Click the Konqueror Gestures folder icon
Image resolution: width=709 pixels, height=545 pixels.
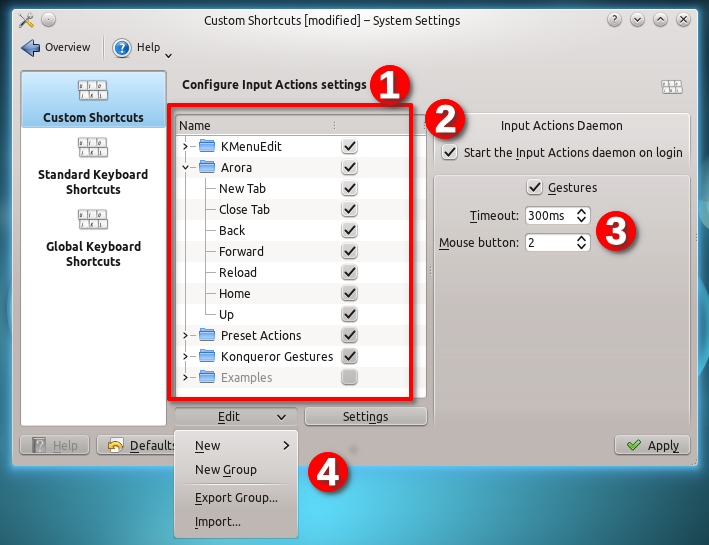point(207,356)
